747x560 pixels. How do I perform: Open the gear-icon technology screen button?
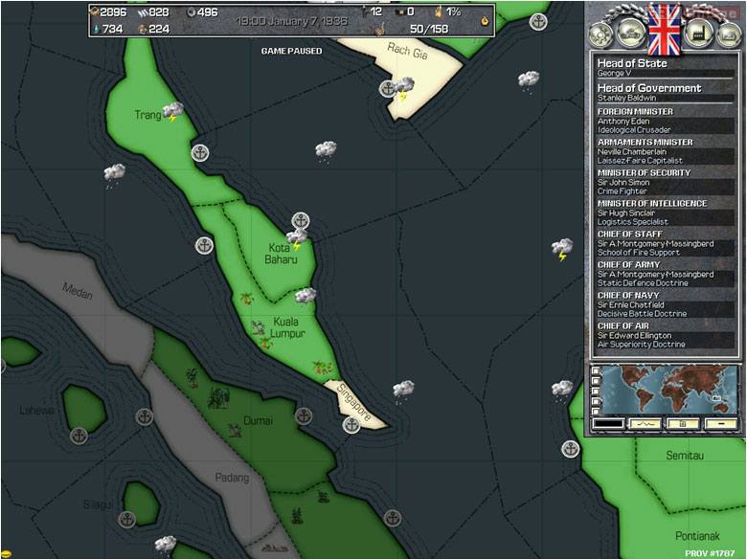pos(601,34)
